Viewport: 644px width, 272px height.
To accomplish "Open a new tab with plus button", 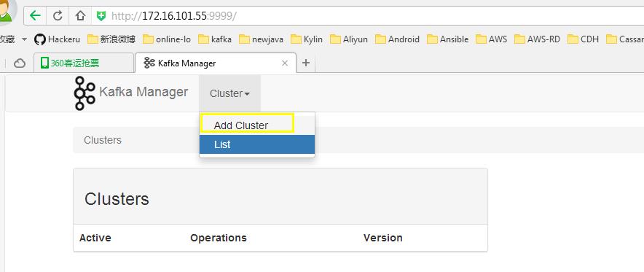I will [x=305, y=63].
